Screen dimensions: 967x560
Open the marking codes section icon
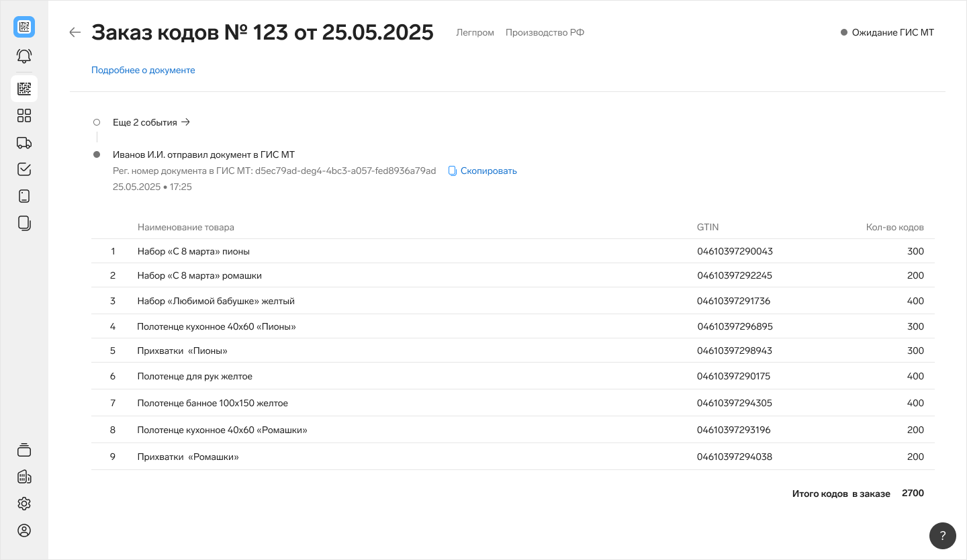pyautogui.click(x=24, y=89)
